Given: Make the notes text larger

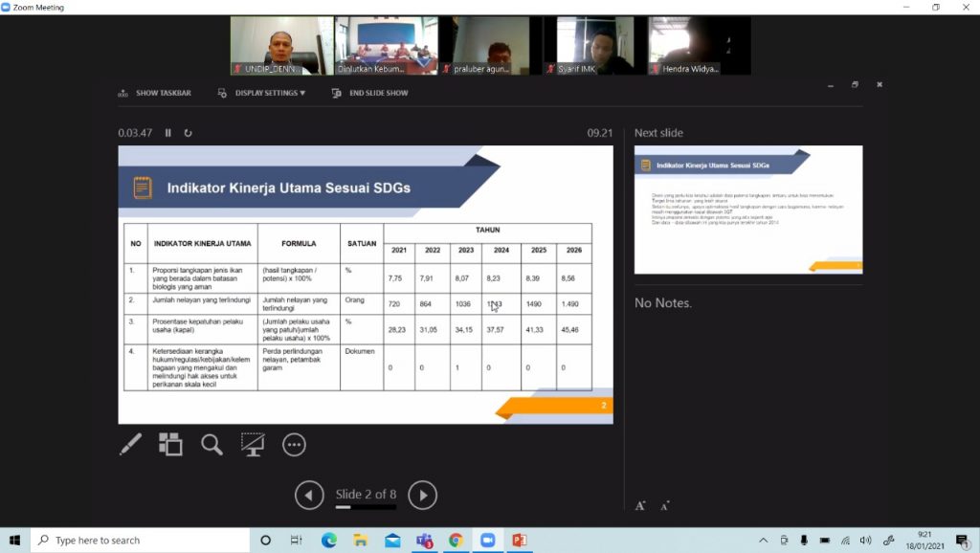Looking at the screenshot, I should pos(640,505).
